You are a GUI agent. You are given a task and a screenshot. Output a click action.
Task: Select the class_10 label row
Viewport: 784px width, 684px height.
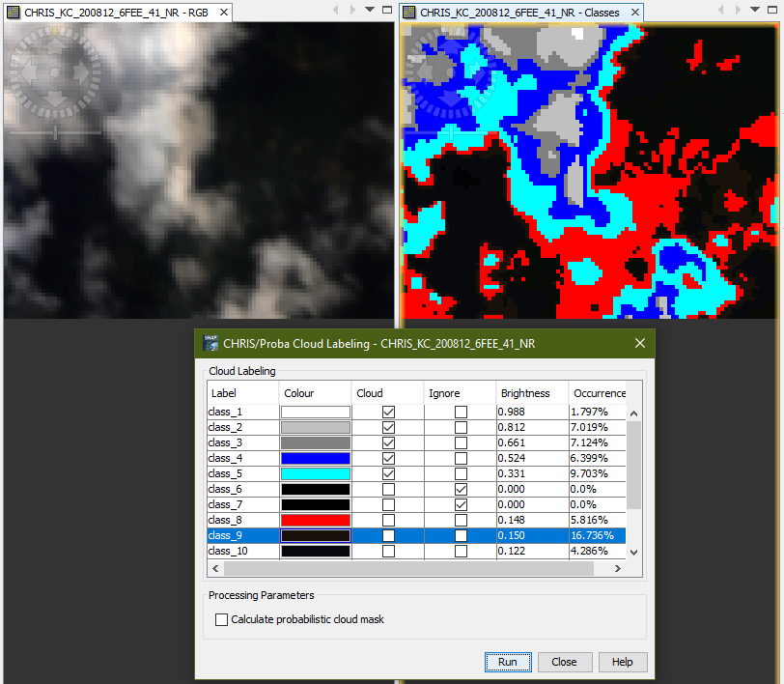click(243, 551)
